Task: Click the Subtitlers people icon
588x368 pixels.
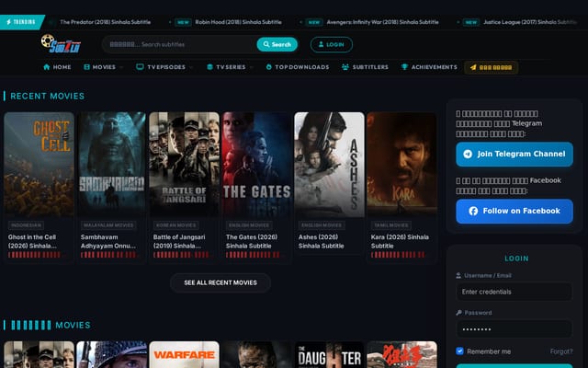Action: click(x=345, y=67)
